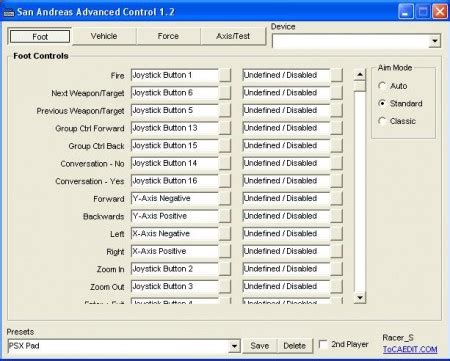Click the Save preset button

coord(260,346)
